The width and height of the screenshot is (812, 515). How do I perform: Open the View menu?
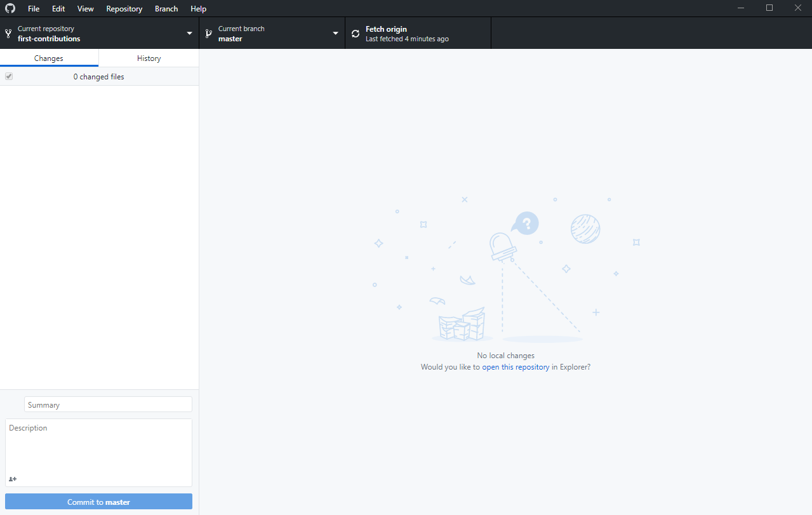point(85,8)
